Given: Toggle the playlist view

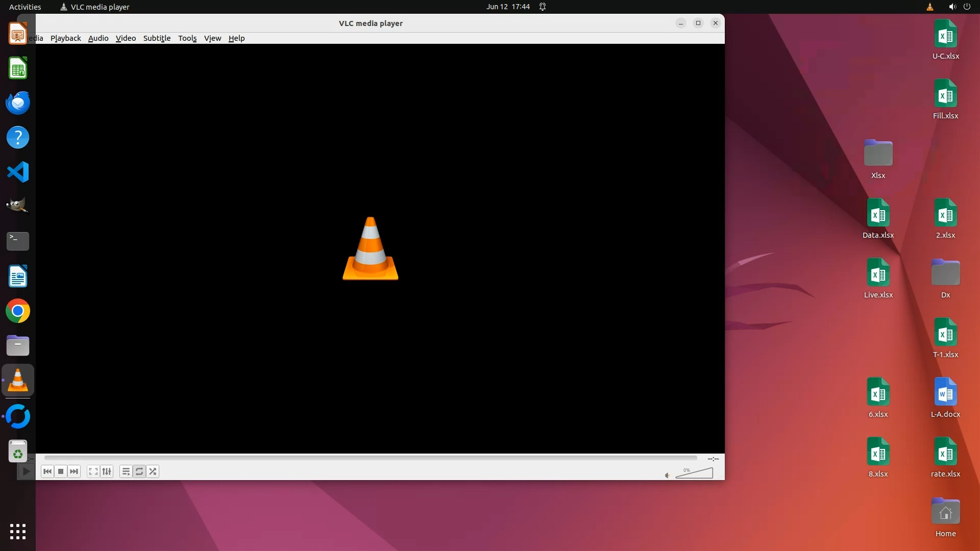Looking at the screenshot, I should point(126,471).
